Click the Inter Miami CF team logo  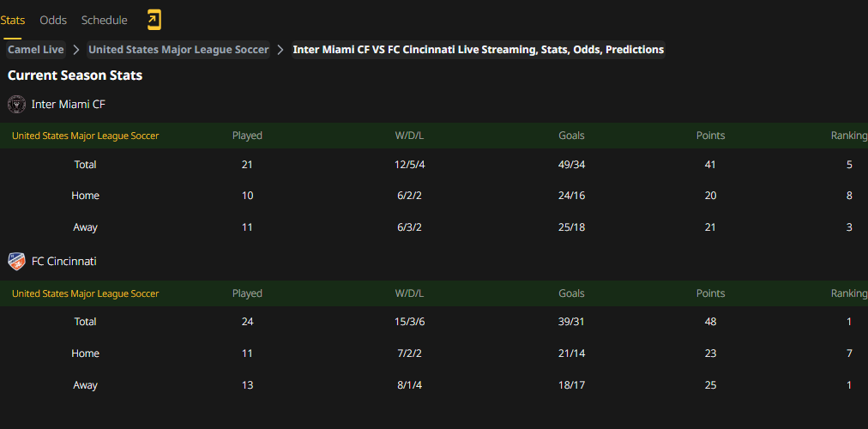pyautogui.click(x=16, y=104)
